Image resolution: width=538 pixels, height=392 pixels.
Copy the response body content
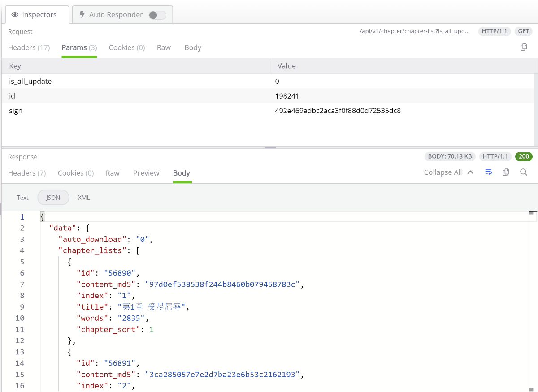pos(506,172)
